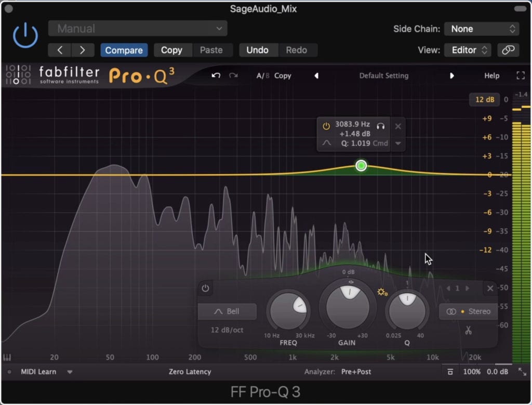532x405 pixels.
Task: Open the Manual preset dropdown
Action: pyautogui.click(x=138, y=29)
